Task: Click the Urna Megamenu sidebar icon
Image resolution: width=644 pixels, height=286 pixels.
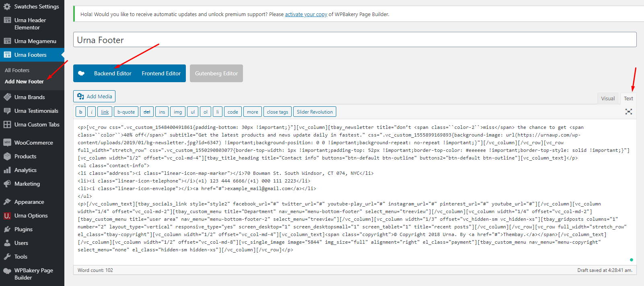Action: (7, 41)
